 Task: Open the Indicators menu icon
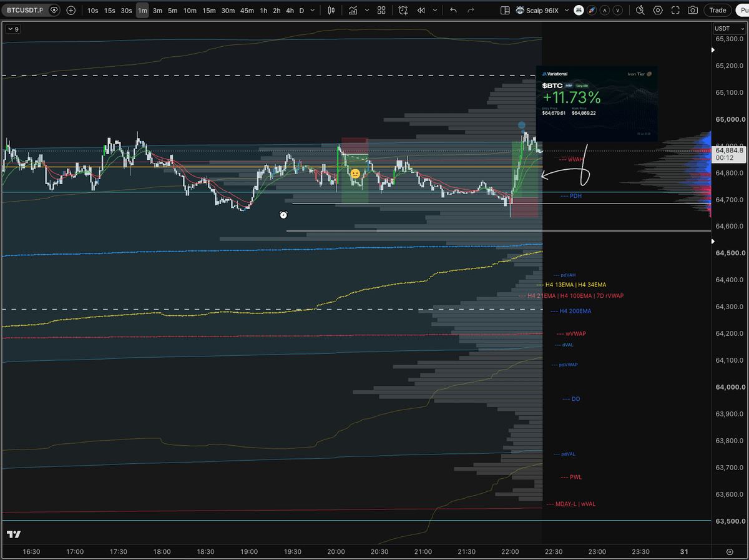353,10
